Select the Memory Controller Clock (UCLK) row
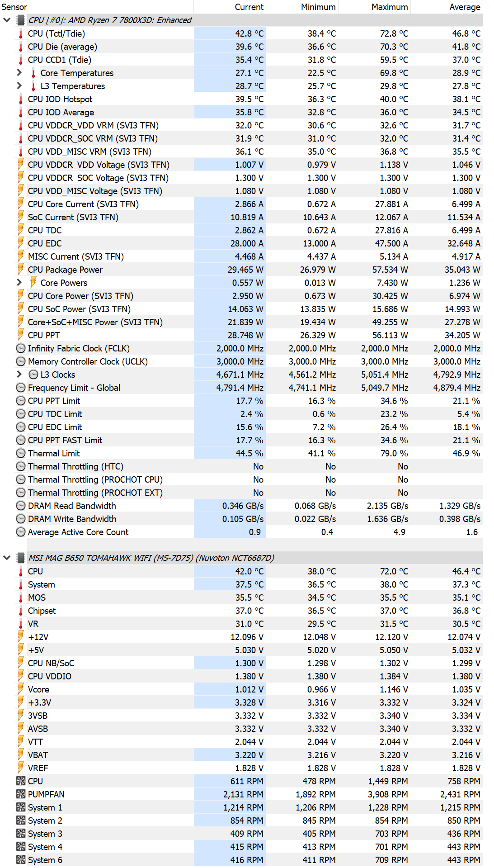The width and height of the screenshot is (494, 868). (x=241, y=361)
